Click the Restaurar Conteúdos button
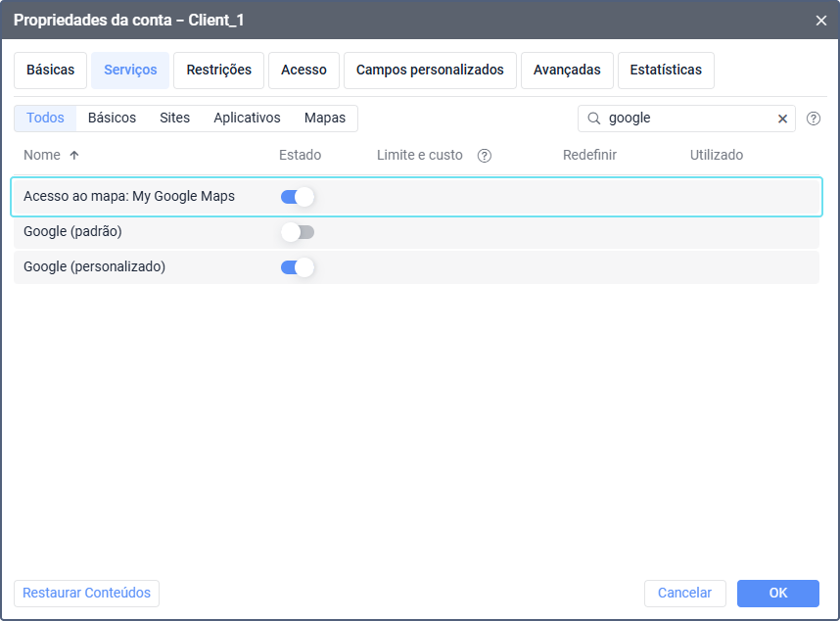840x621 pixels. (86, 594)
